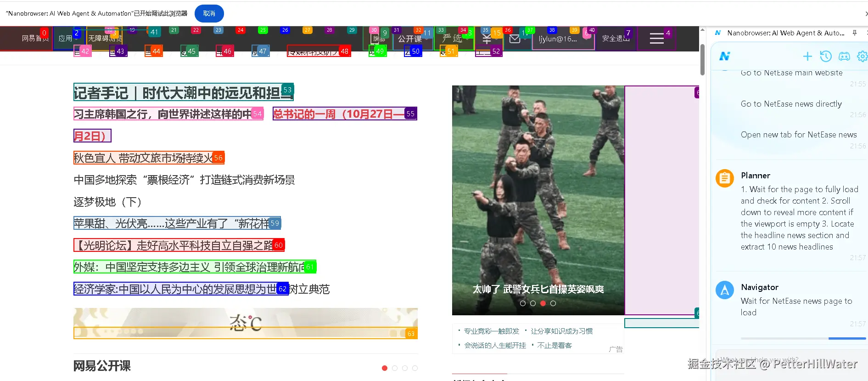Open headline 苹果甜、光伏亮……这些产业有了“新花样
This screenshot has width=868, height=381.
pos(177,223)
